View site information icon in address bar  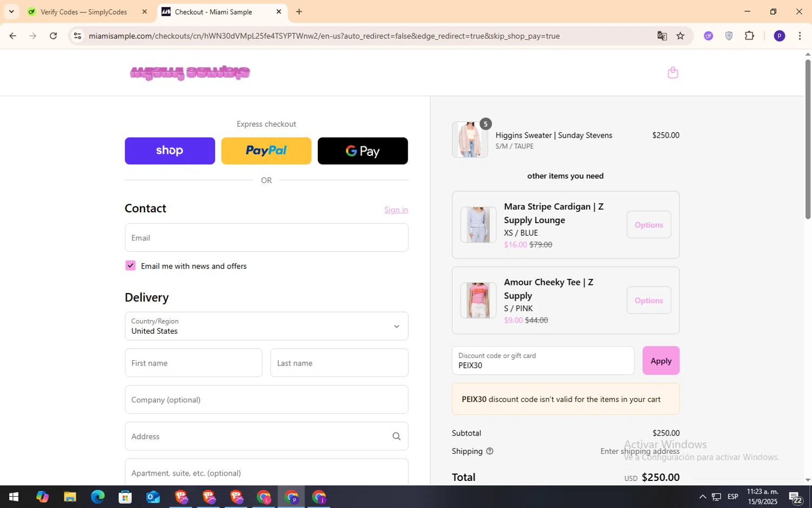click(77, 36)
